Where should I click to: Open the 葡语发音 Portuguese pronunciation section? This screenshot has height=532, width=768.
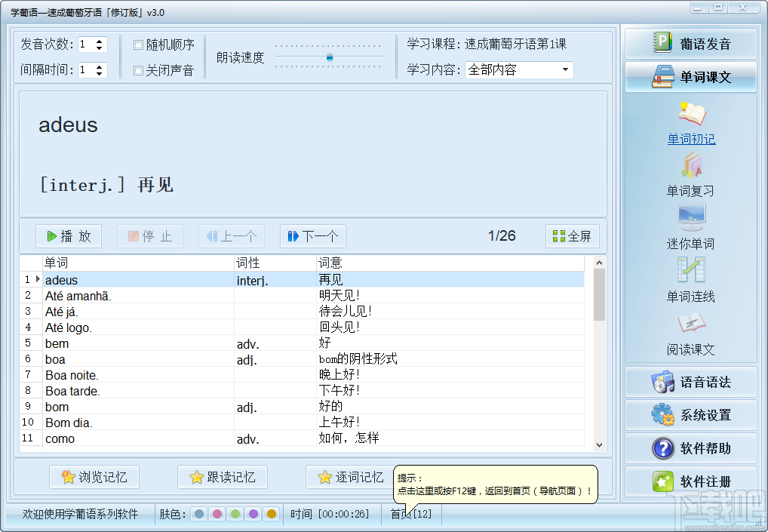(691, 43)
